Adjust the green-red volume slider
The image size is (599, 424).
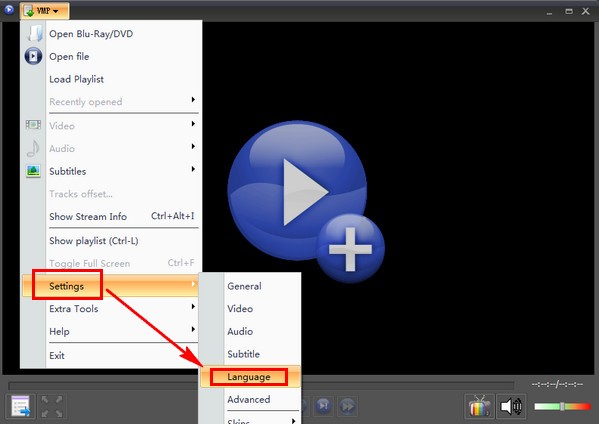562,406
